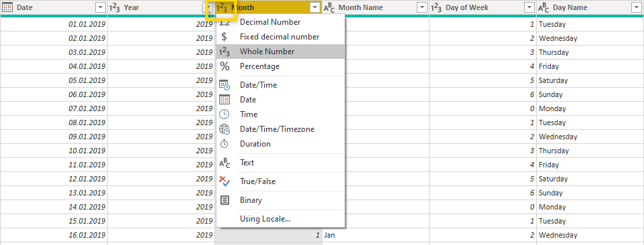The height and width of the screenshot is (245, 644).
Task: Choose the calendar-clock Date/Time icon in menu
Action: [224, 85]
